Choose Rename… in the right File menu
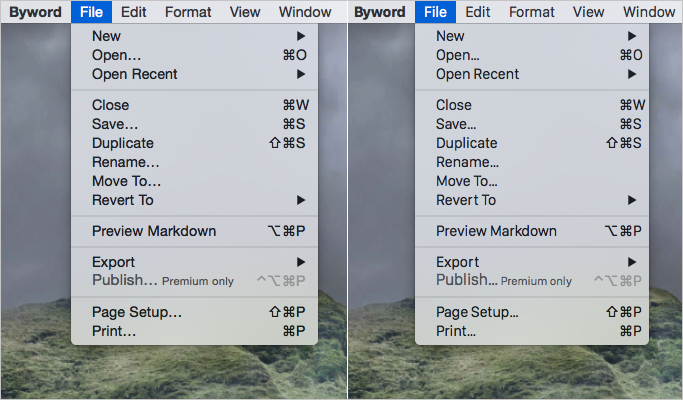 (x=532, y=162)
